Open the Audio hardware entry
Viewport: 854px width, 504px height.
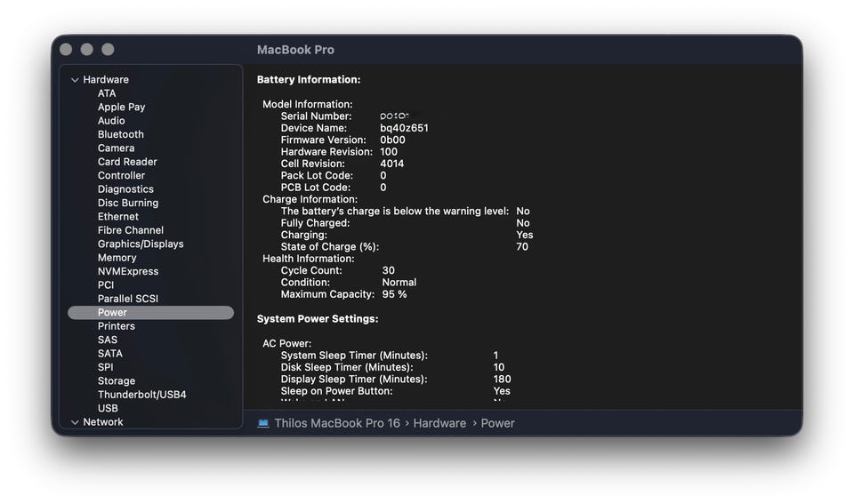coord(111,121)
